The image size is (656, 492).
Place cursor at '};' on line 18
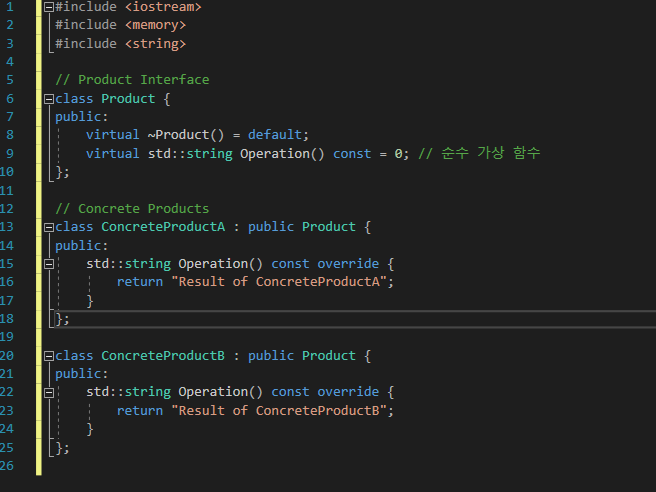click(63, 319)
